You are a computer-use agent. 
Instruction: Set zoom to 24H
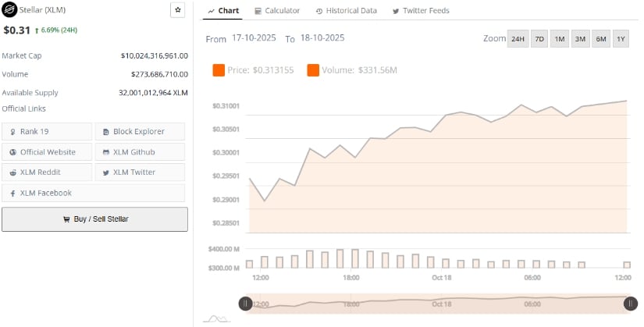(x=518, y=38)
